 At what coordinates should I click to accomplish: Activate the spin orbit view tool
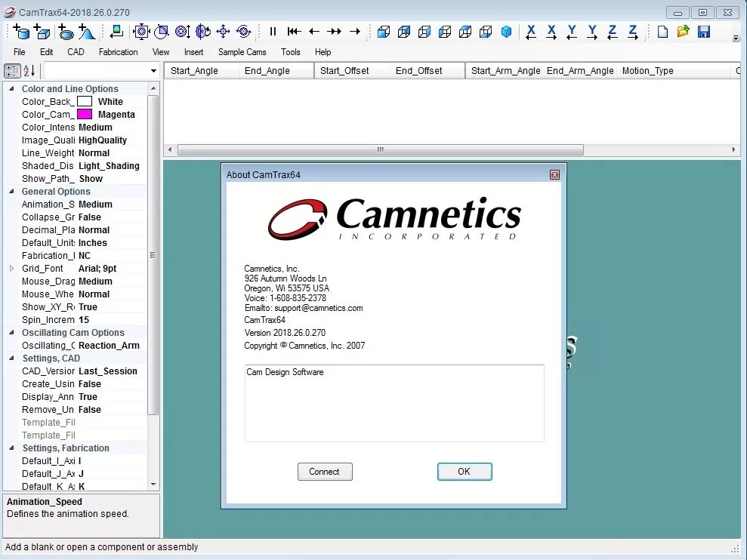point(243,32)
